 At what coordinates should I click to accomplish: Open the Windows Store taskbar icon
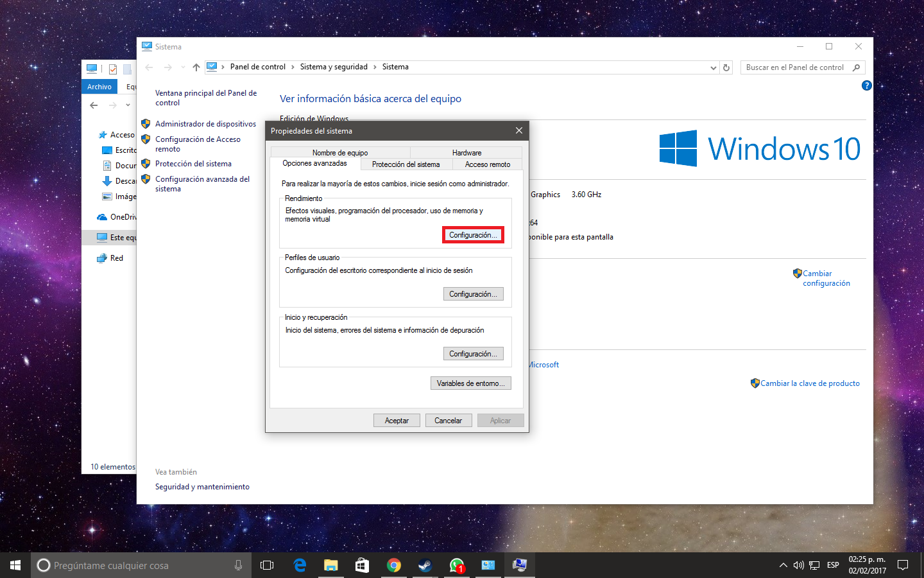point(362,565)
